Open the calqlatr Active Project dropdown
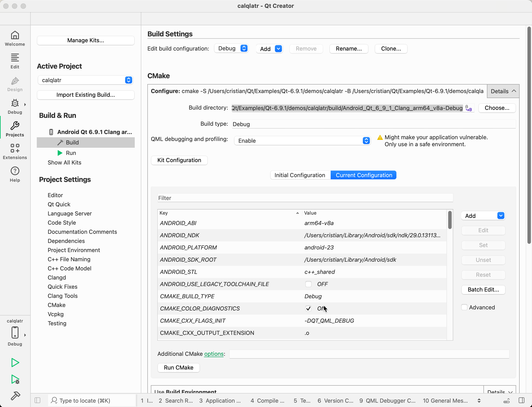The height and width of the screenshot is (407, 532). (x=86, y=80)
